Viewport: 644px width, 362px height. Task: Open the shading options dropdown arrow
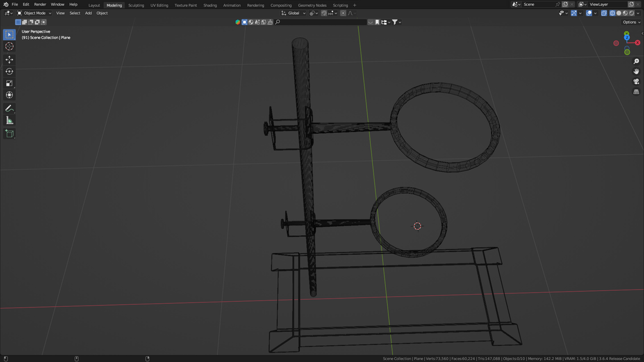(638, 13)
